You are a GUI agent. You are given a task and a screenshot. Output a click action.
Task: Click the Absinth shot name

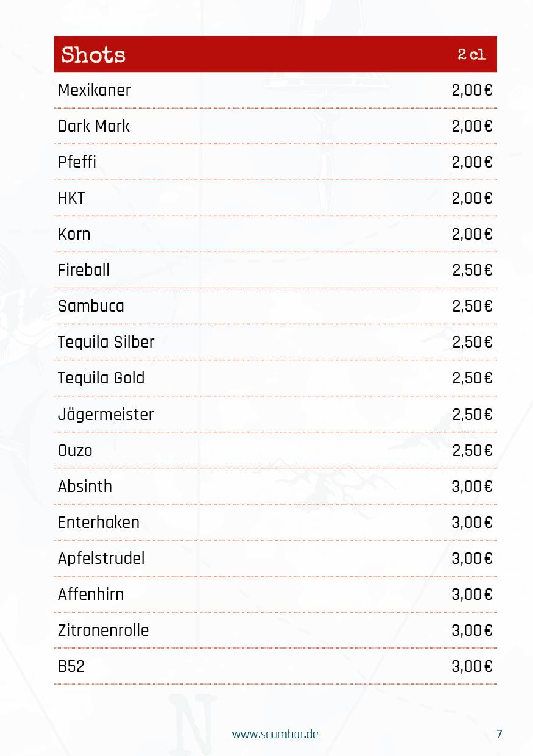click(85, 487)
